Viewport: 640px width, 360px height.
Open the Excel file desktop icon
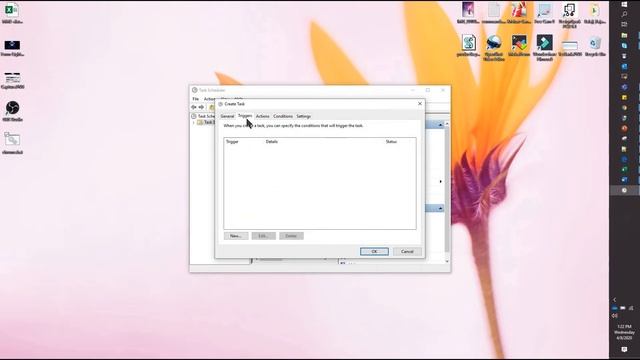click(12, 13)
